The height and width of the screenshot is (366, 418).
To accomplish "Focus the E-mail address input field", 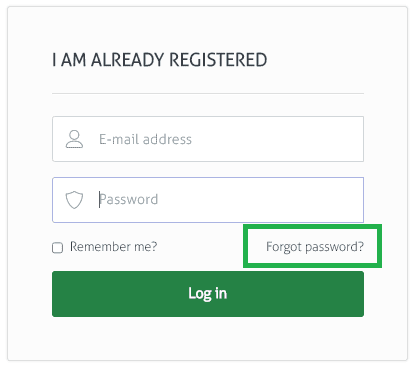I will point(208,139).
